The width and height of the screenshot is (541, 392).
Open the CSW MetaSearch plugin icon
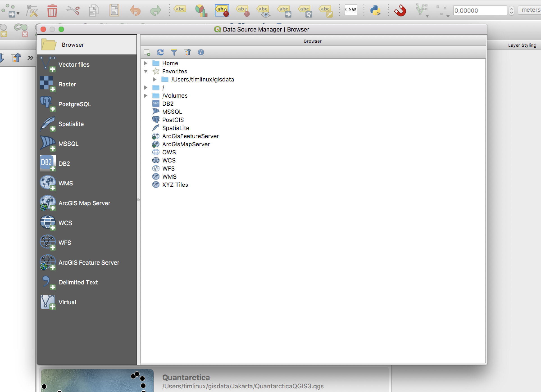(350, 10)
